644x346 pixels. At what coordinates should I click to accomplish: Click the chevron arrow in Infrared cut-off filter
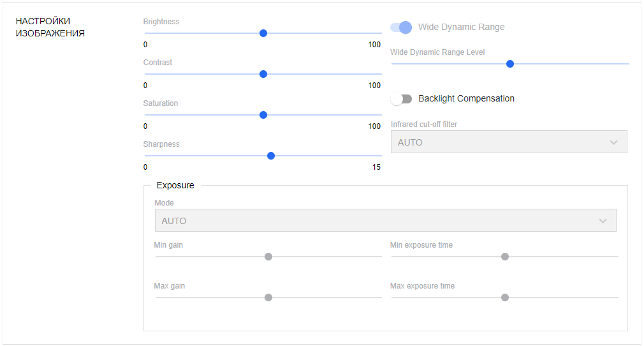tap(613, 142)
